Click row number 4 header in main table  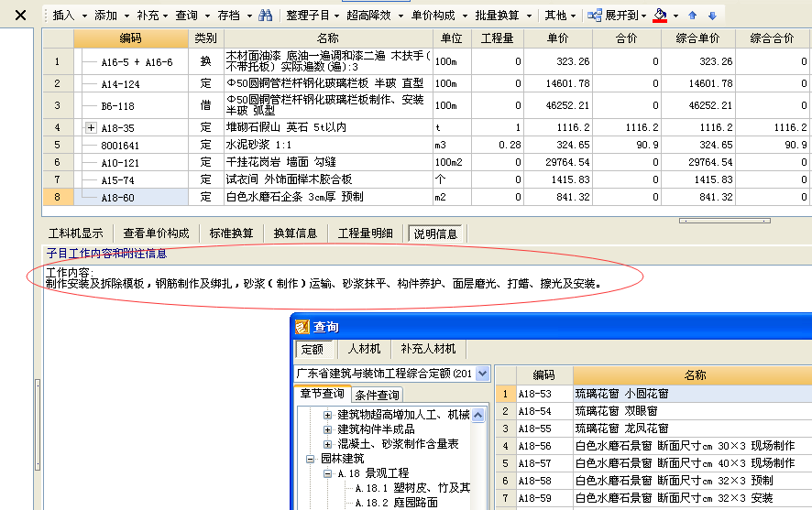click(58, 127)
